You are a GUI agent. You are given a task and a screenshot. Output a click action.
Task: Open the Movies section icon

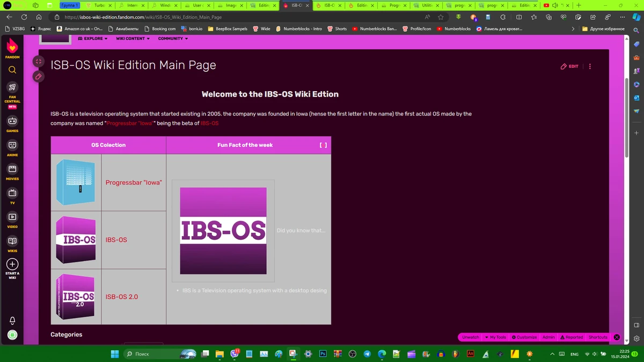pos(12,169)
